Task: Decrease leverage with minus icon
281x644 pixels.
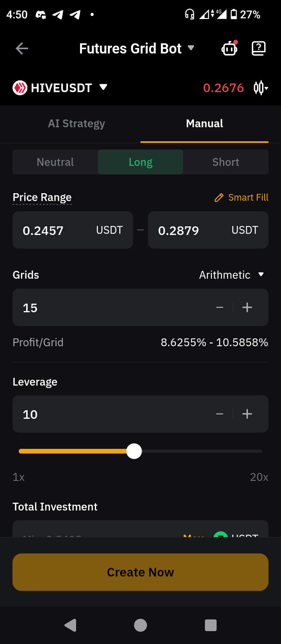Action: coord(220,414)
